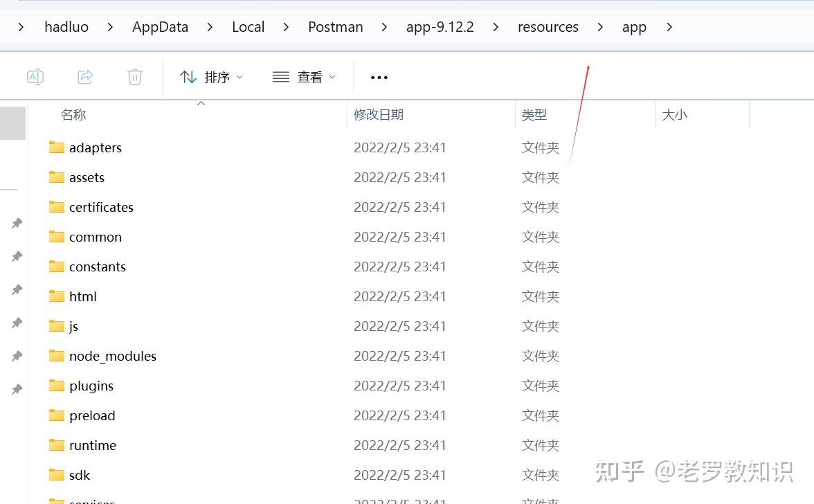The width and height of the screenshot is (814, 504).
Task: Expand chevron between Postman and app-9.12.2
Action: tap(384, 27)
